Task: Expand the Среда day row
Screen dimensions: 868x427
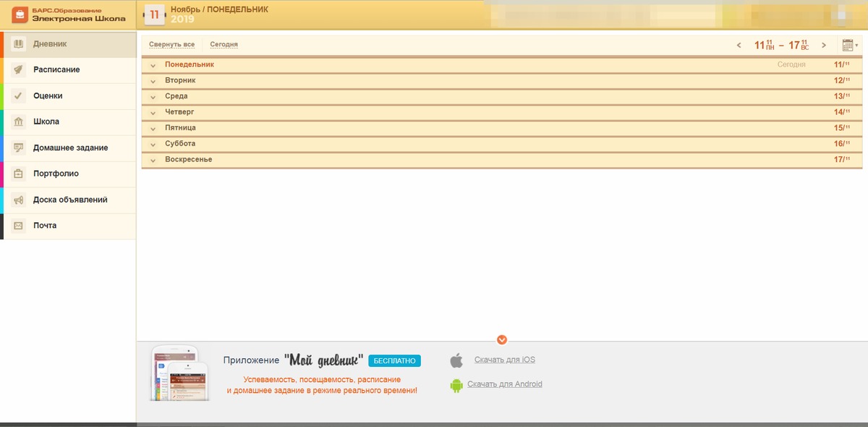Action: 502,96
